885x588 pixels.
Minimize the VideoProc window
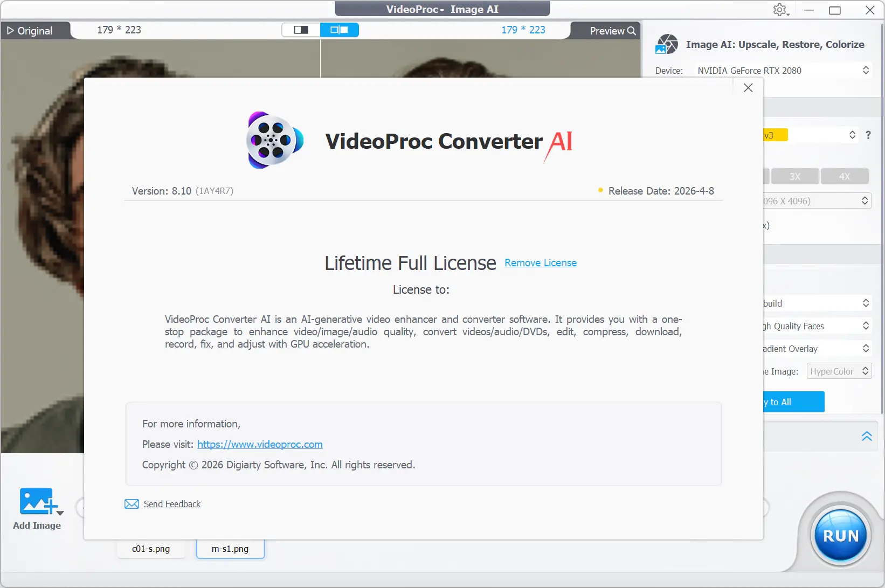[x=809, y=10]
